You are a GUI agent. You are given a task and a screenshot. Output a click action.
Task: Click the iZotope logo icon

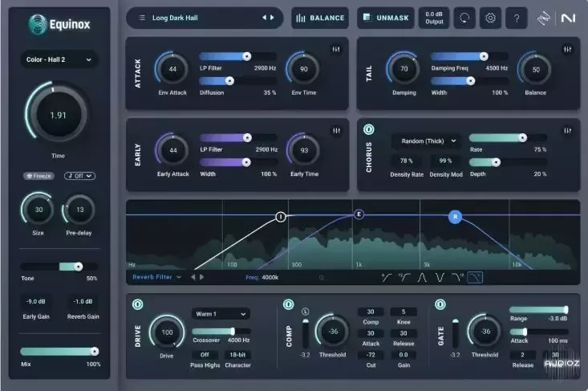point(543,18)
